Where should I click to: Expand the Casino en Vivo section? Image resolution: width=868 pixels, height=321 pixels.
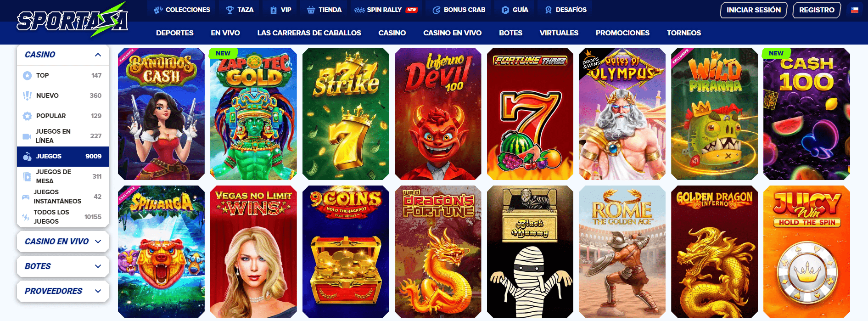tap(63, 242)
